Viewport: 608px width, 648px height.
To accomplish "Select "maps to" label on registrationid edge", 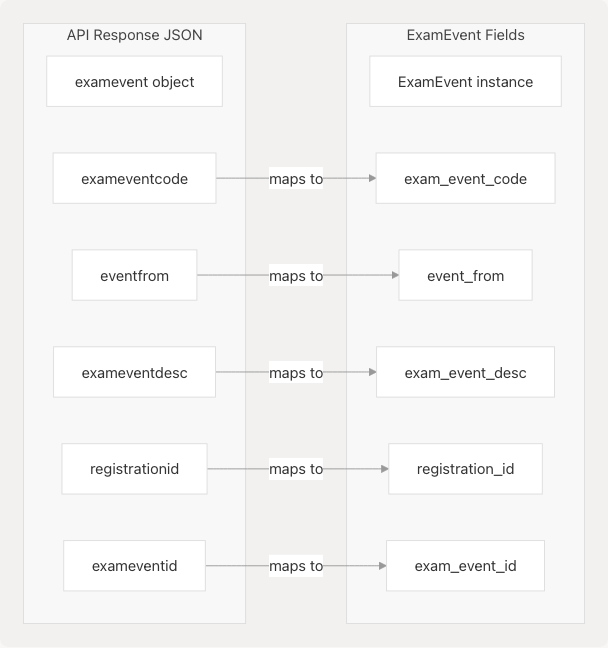I will tap(296, 469).
